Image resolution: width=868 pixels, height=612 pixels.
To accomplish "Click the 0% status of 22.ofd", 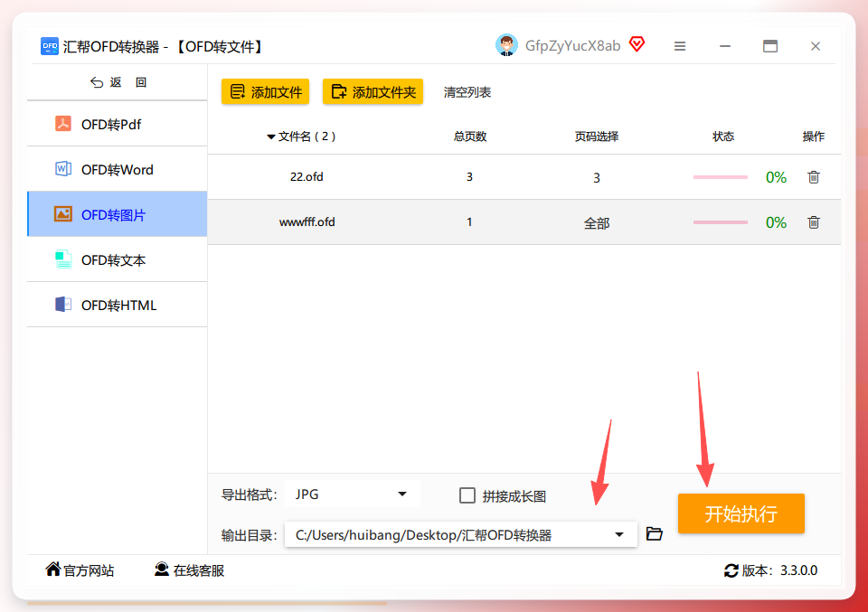I will 776,177.
